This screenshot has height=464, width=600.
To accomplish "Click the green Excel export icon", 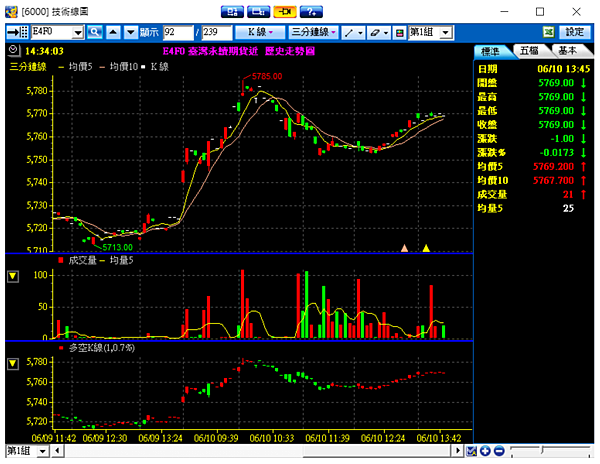I will coord(549,32).
